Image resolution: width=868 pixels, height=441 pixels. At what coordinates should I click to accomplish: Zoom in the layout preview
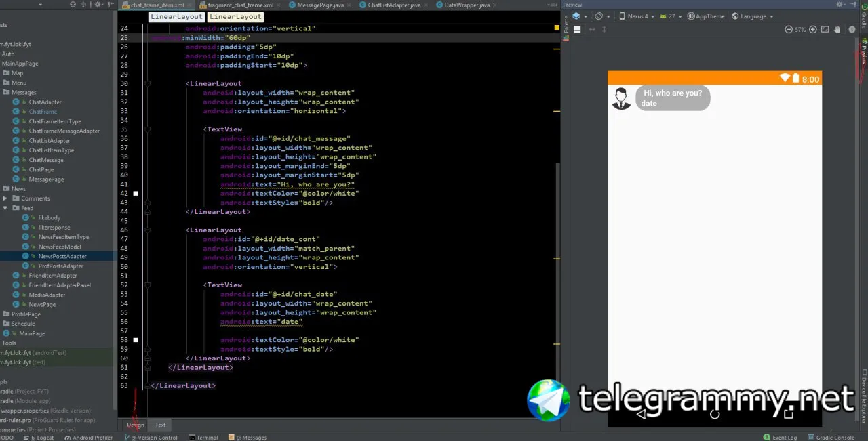pos(813,30)
